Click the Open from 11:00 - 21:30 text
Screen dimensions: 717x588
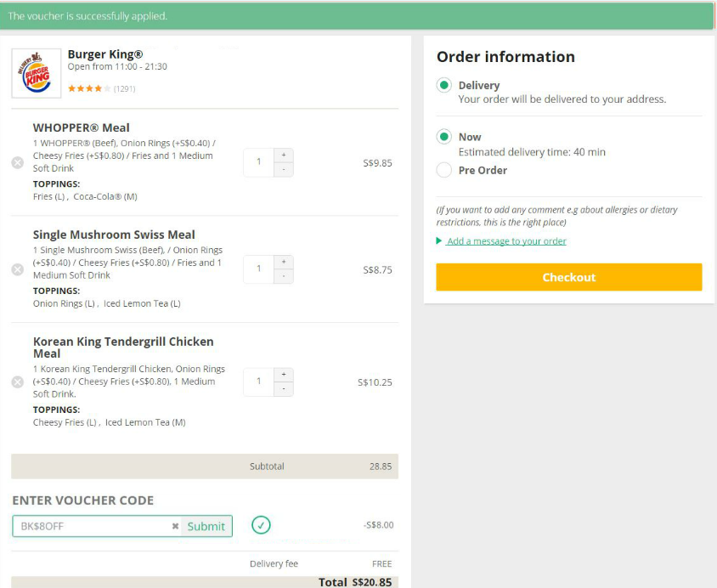pos(117,67)
